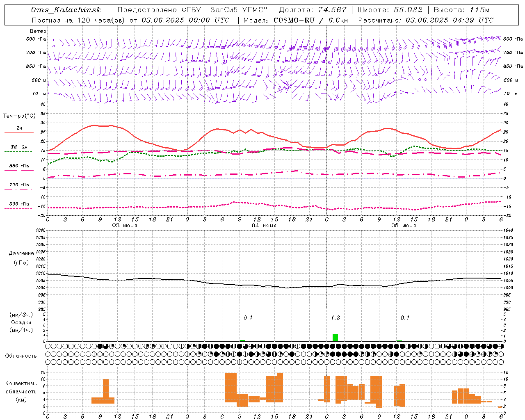Click the 'Прогноз на 120 часа(ов)' forecast text
The image size is (525, 420).
coord(79,20)
